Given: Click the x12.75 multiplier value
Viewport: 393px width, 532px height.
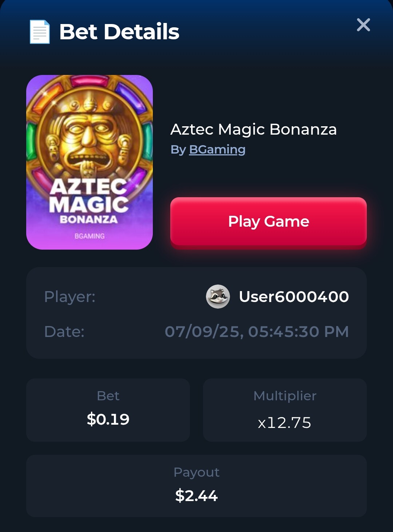Looking at the screenshot, I should pyautogui.click(x=285, y=422).
